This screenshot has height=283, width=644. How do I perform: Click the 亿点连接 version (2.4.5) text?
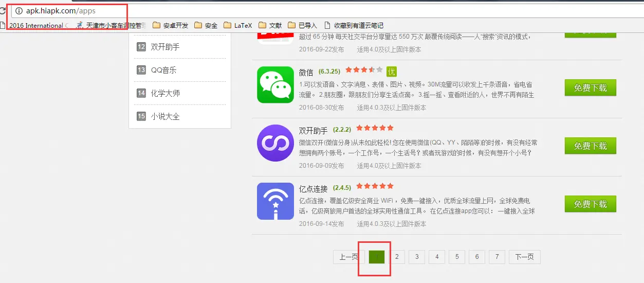[x=342, y=188]
